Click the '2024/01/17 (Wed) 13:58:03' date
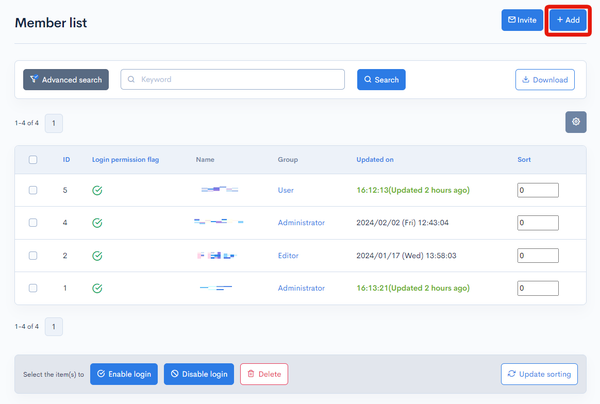 pos(406,256)
